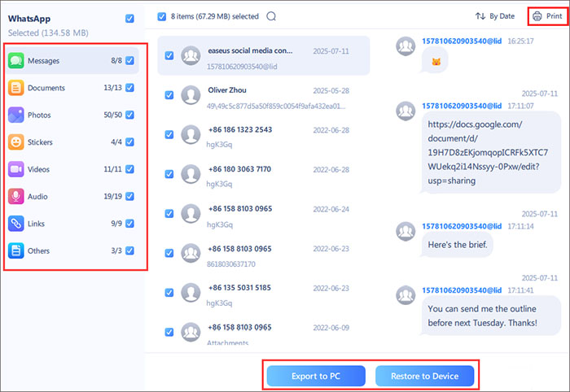Select the Photos category
The width and height of the screenshot is (570, 392).
click(x=72, y=115)
